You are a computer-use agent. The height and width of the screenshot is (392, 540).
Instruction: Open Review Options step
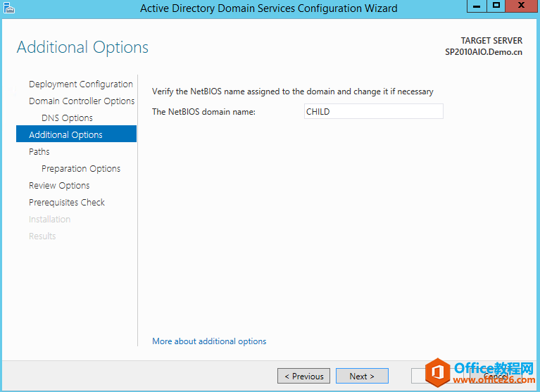pos(59,186)
